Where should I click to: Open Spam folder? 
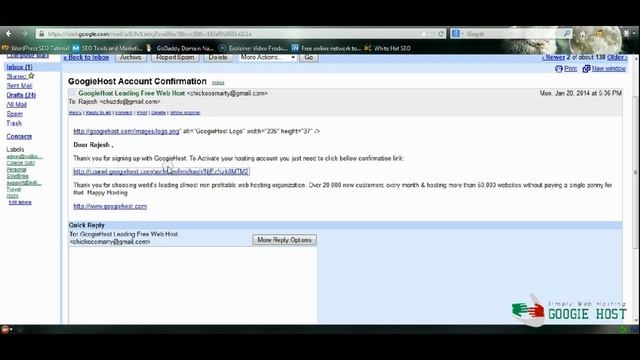[15, 114]
